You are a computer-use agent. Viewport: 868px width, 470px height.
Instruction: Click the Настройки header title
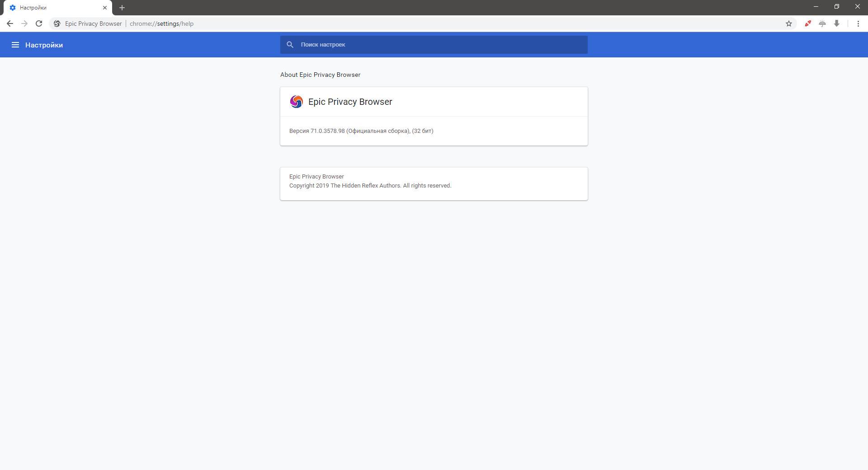44,45
